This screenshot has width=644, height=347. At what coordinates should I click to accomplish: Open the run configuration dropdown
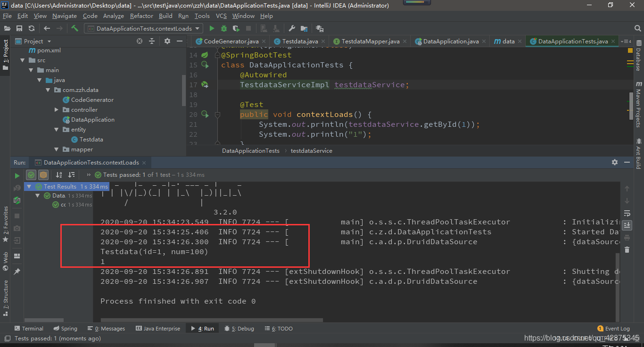click(144, 28)
